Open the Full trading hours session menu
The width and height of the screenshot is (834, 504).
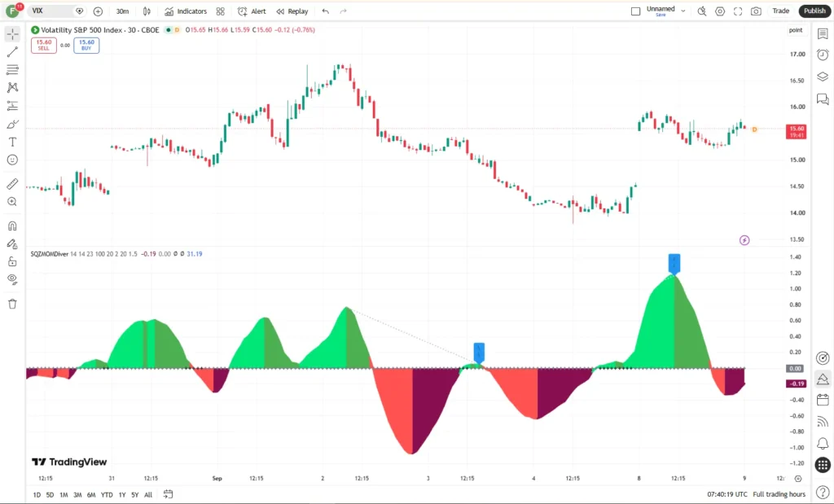(x=779, y=494)
